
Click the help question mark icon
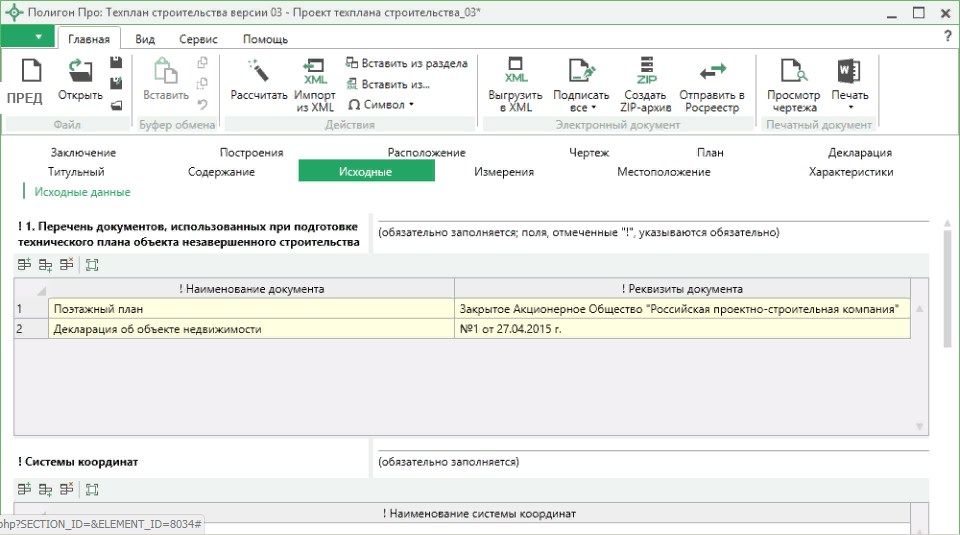tap(947, 37)
